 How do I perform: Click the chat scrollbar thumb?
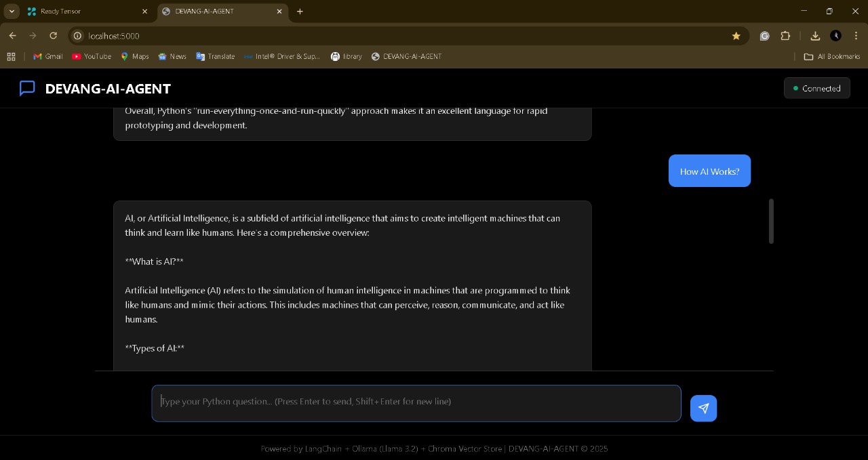(x=771, y=221)
